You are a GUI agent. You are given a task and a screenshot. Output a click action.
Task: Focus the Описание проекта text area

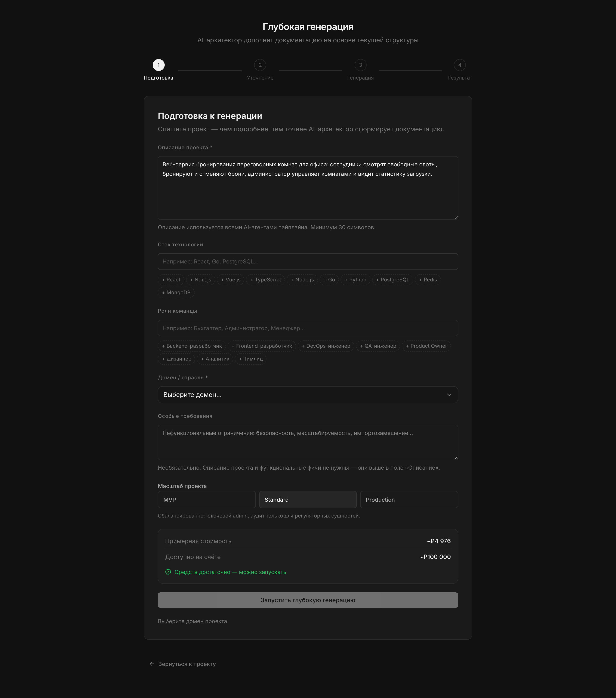(x=308, y=188)
